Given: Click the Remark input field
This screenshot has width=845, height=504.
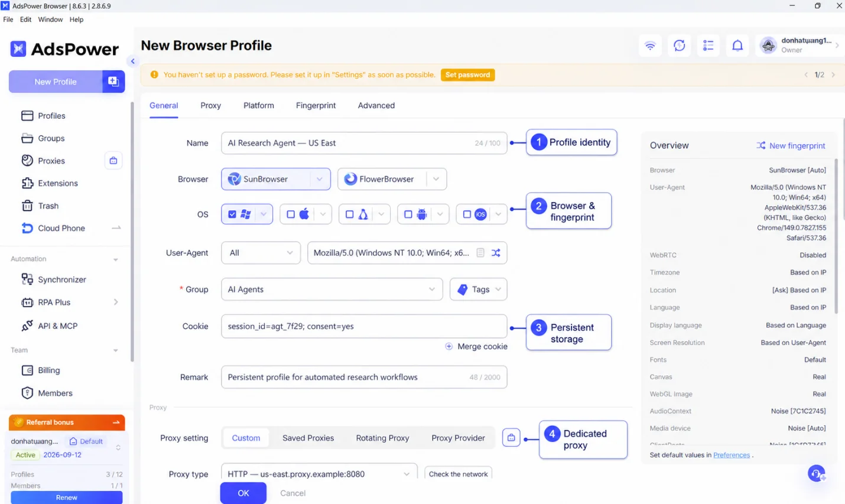Looking at the screenshot, I should [364, 377].
